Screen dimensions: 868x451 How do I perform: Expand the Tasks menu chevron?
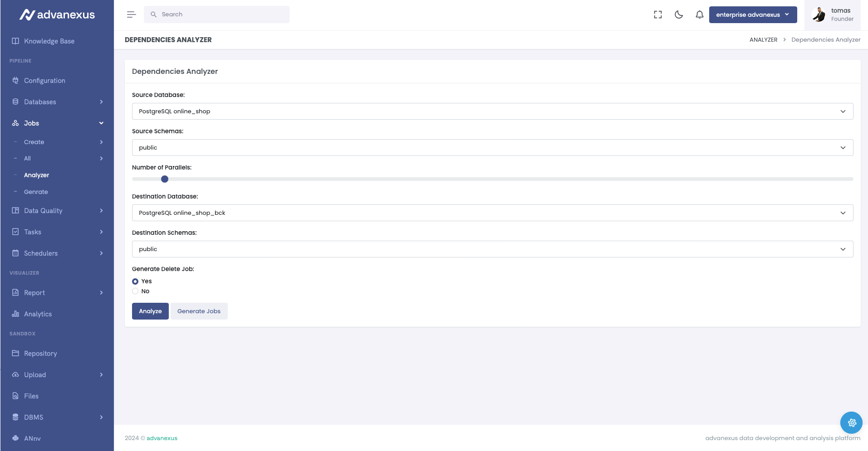[101, 232]
